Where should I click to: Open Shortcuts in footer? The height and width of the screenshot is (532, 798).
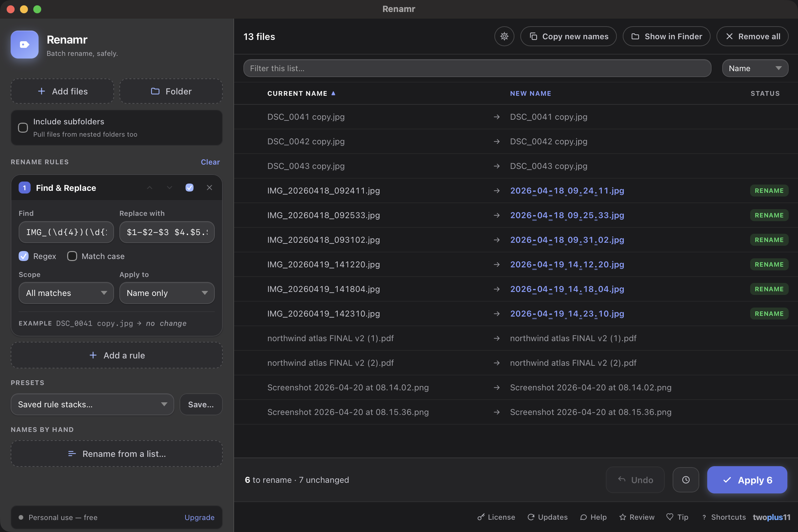tap(724, 517)
